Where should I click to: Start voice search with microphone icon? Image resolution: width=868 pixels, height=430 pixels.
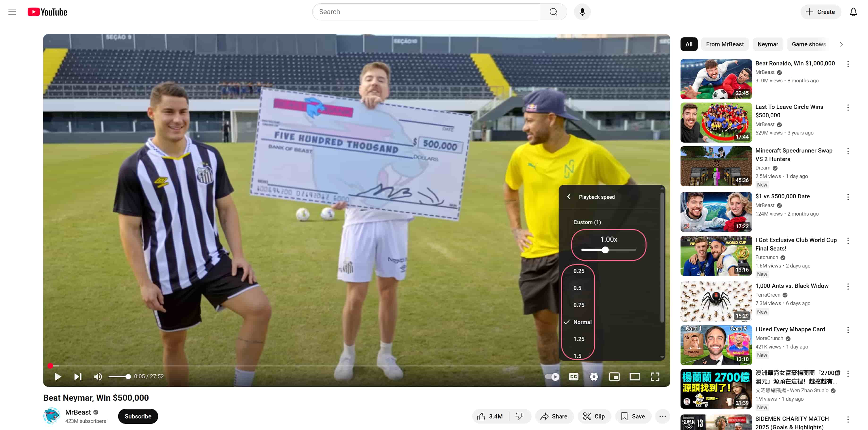582,12
